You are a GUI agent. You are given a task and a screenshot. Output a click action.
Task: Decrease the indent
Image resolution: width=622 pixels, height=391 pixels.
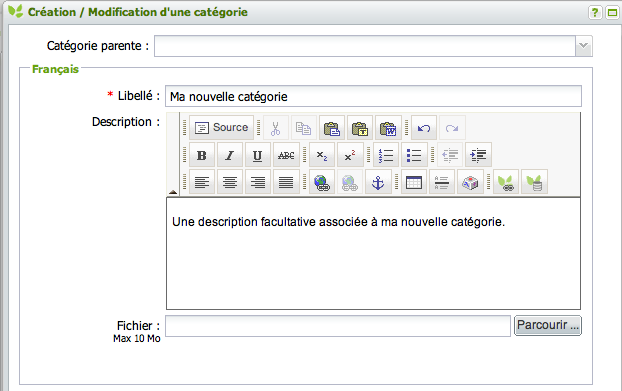pos(450,155)
